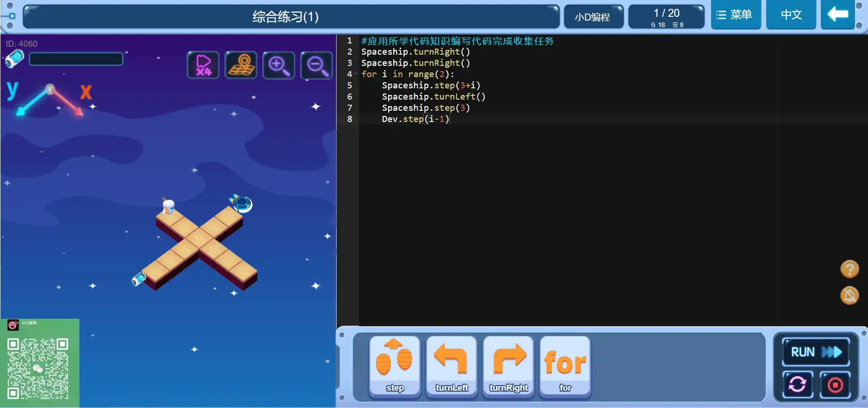Insert the turnLeft code block
Screen dimensions: 868x408
(452, 367)
